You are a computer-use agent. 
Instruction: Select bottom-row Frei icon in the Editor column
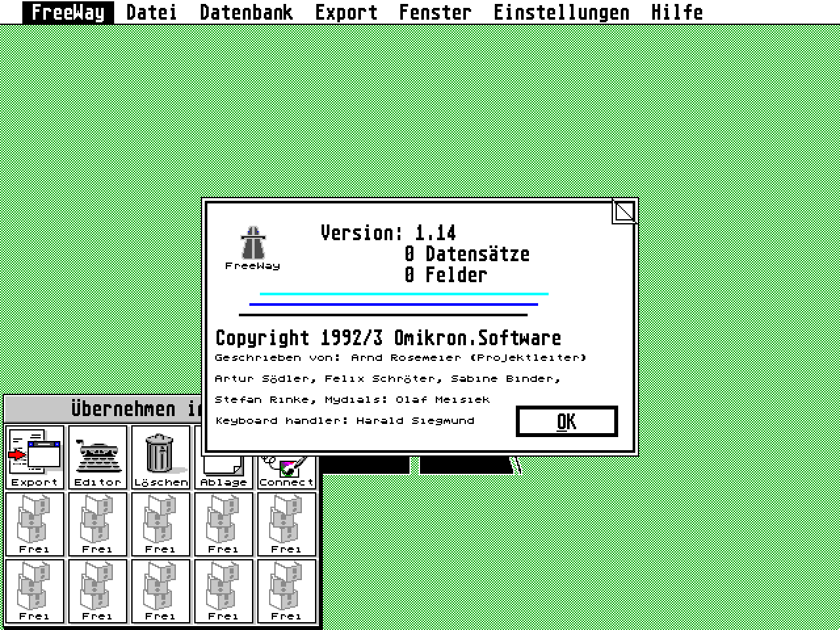[98, 591]
